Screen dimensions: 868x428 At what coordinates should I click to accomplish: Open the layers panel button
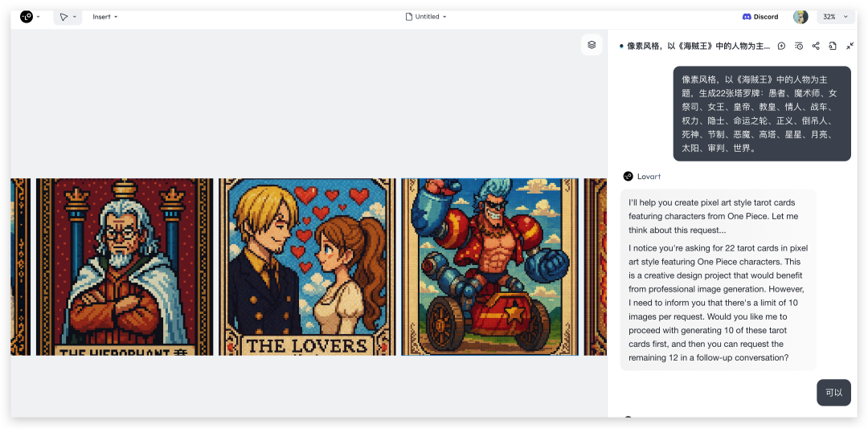tap(592, 45)
